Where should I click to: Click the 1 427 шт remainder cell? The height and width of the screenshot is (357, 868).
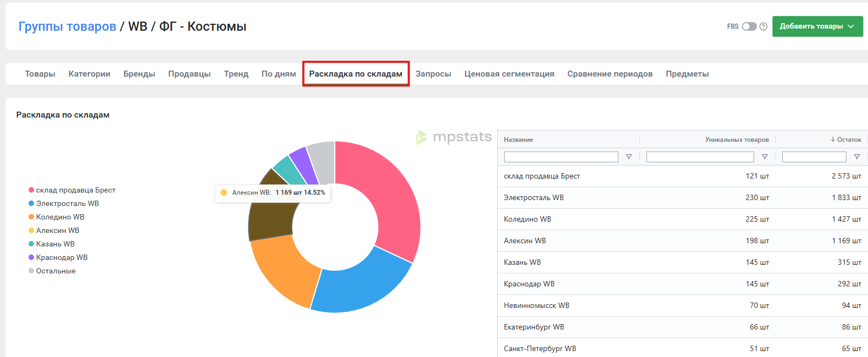tap(846, 219)
